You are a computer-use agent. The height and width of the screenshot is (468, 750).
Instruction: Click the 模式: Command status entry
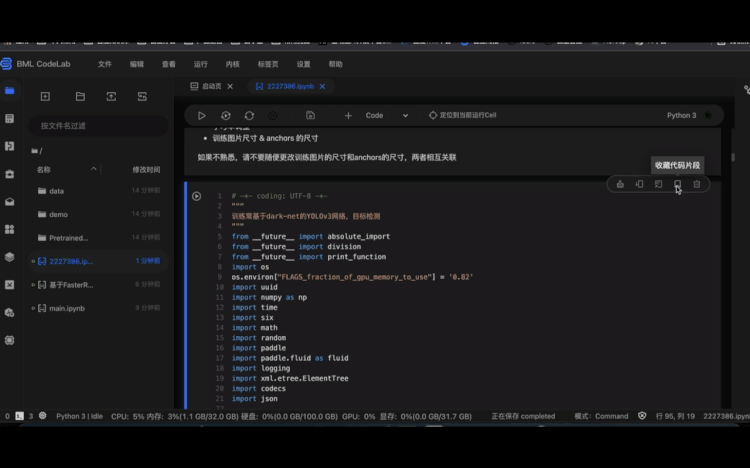[601, 416]
